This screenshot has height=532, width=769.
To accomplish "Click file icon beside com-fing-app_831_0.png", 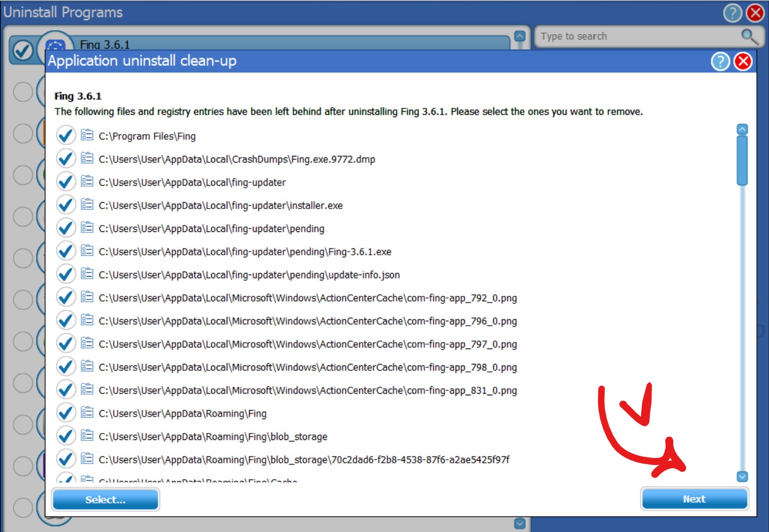I will tap(87, 389).
